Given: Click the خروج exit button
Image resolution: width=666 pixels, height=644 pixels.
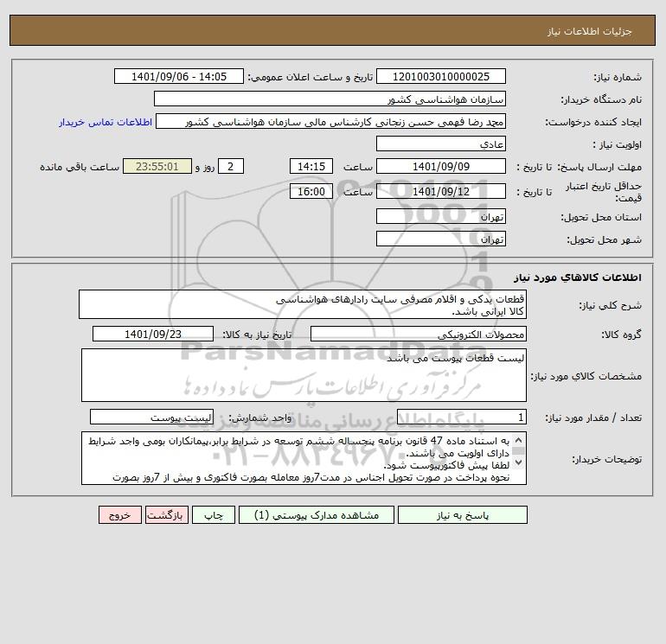Looking at the screenshot, I should 119,515.
